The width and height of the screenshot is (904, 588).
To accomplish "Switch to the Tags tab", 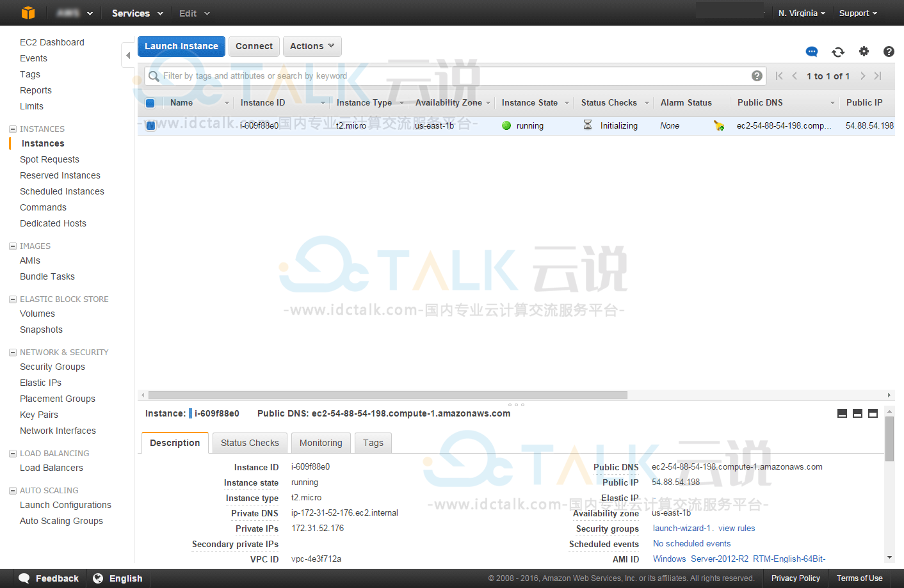I will (x=373, y=443).
